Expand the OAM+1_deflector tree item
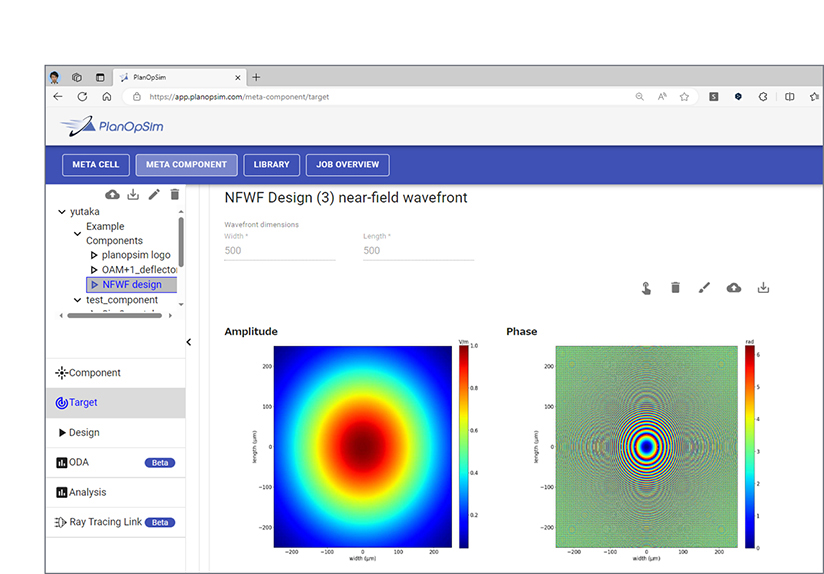This screenshot has width=824, height=574. 94,270
